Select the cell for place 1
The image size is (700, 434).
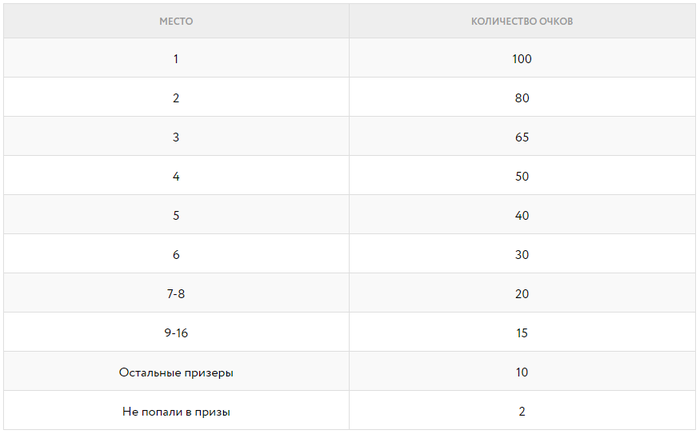point(176,59)
